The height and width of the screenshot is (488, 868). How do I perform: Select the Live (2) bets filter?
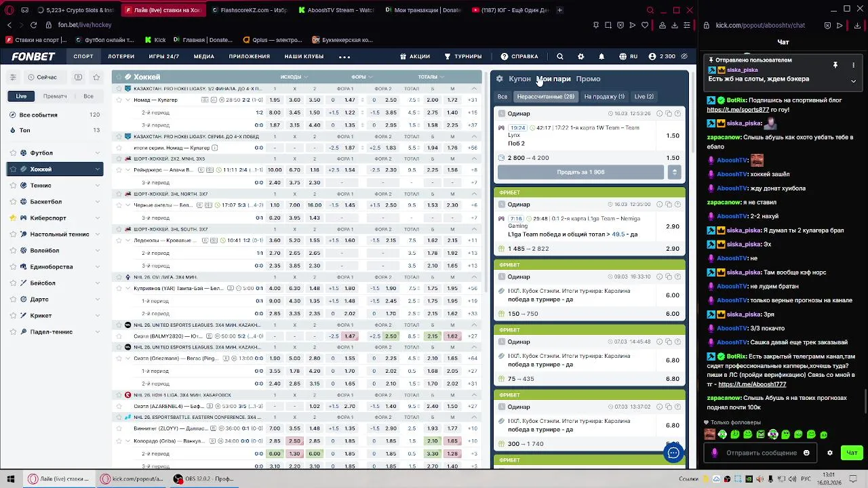[x=644, y=96]
